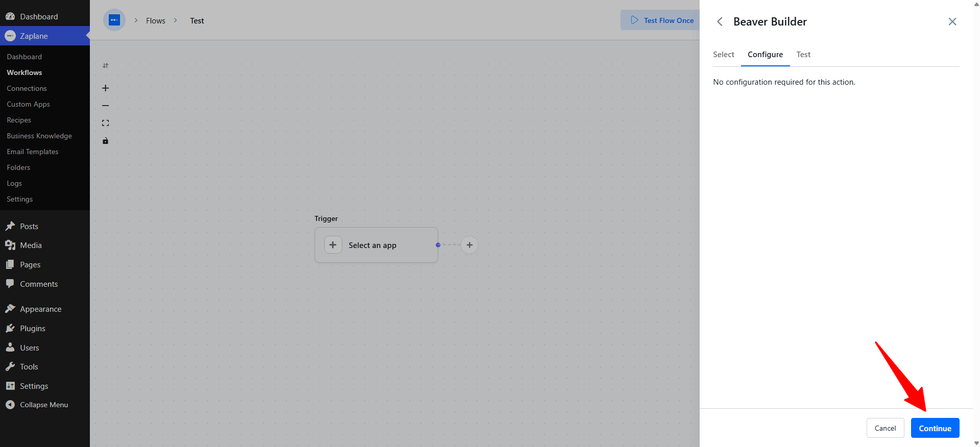Click the Media icon in sidebar
The image size is (980, 447).
(10, 245)
